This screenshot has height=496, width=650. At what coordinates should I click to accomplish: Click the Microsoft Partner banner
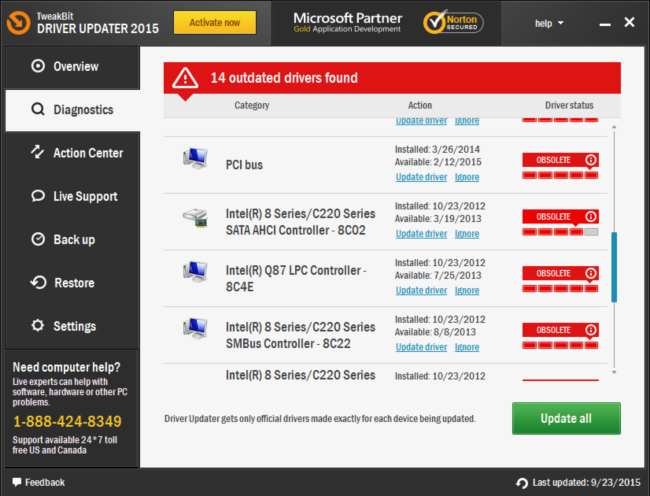(x=347, y=22)
